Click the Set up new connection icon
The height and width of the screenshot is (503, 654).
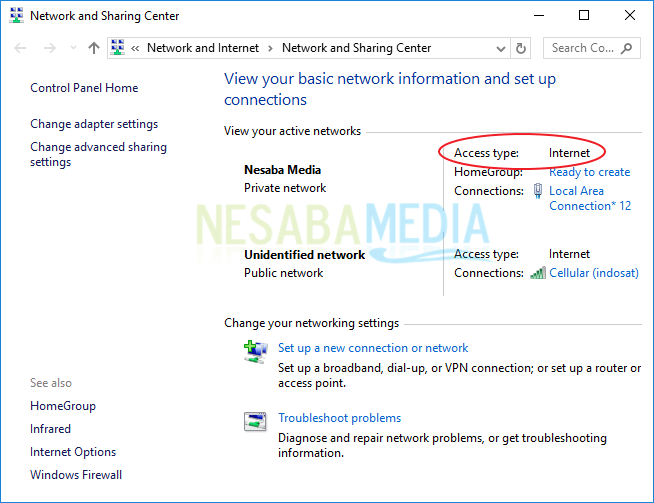click(255, 351)
